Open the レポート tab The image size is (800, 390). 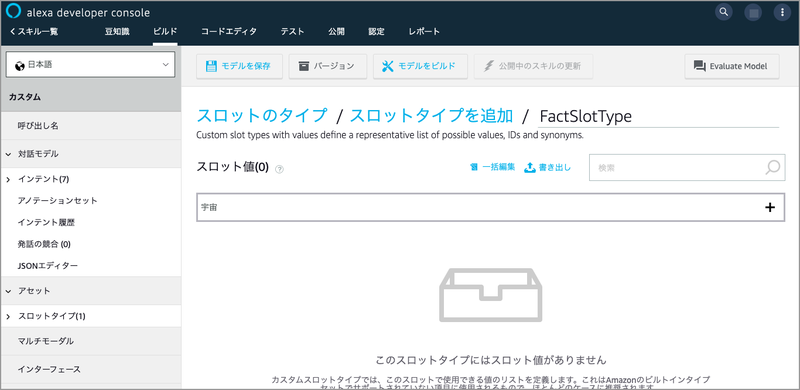point(424,32)
